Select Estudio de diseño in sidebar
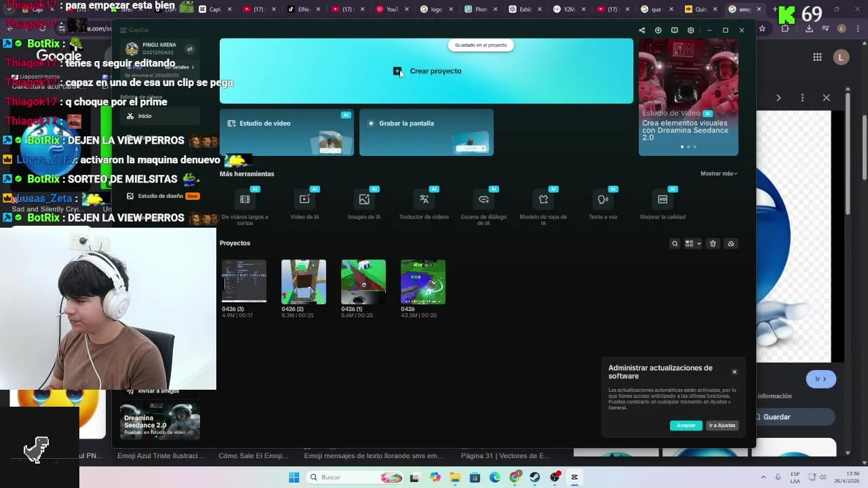The image size is (868, 488). point(160,196)
